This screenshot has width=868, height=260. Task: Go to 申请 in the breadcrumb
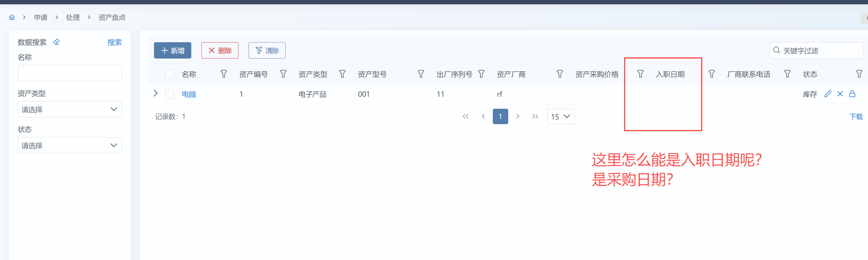40,17
